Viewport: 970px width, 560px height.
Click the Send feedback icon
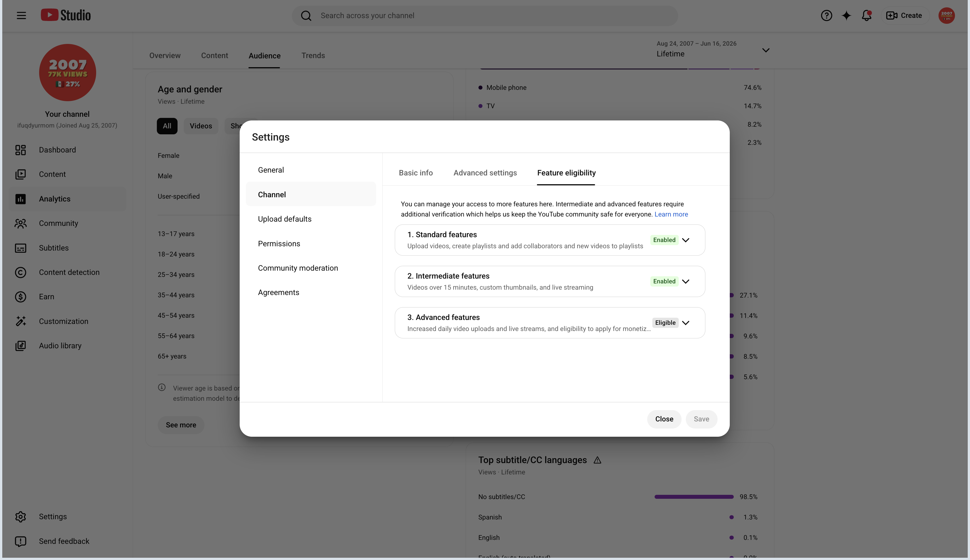coord(20,541)
